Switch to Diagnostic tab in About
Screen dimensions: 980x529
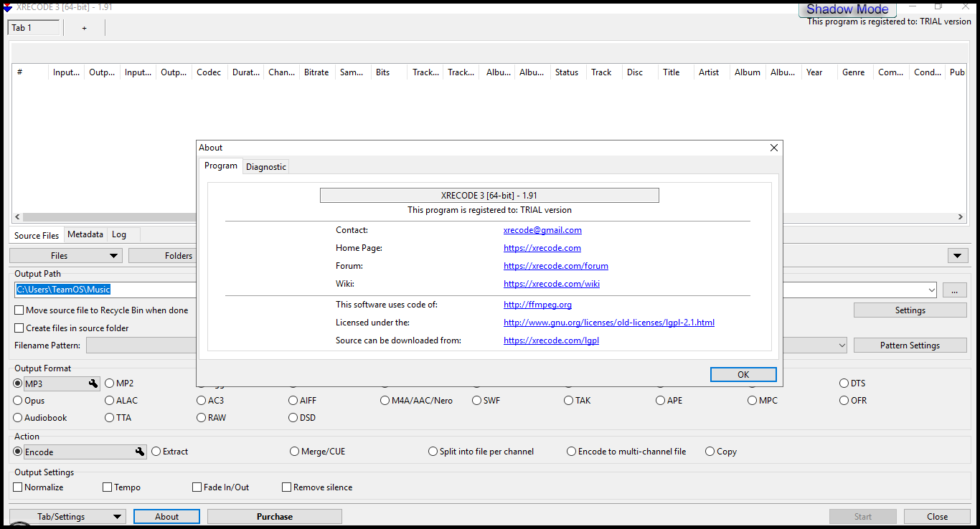pos(266,167)
